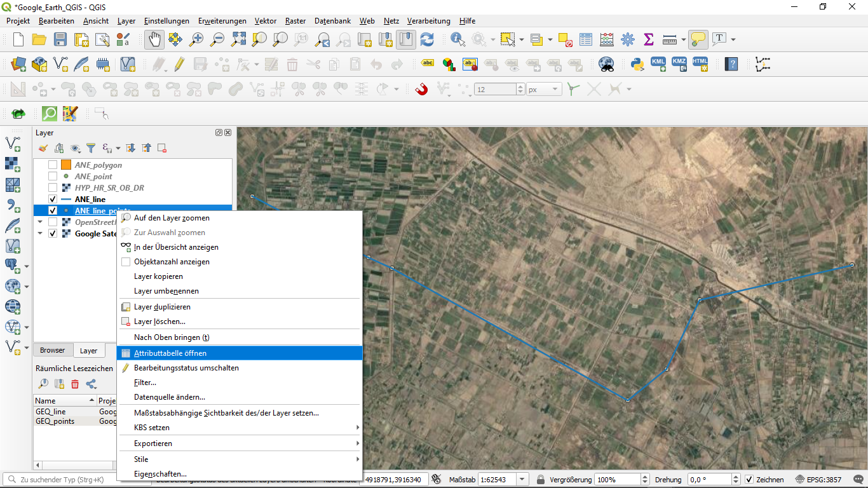This screenshot has width=868, height=488.
Task: Open measure tool dropdown arrow
Action: pos(684,39)
